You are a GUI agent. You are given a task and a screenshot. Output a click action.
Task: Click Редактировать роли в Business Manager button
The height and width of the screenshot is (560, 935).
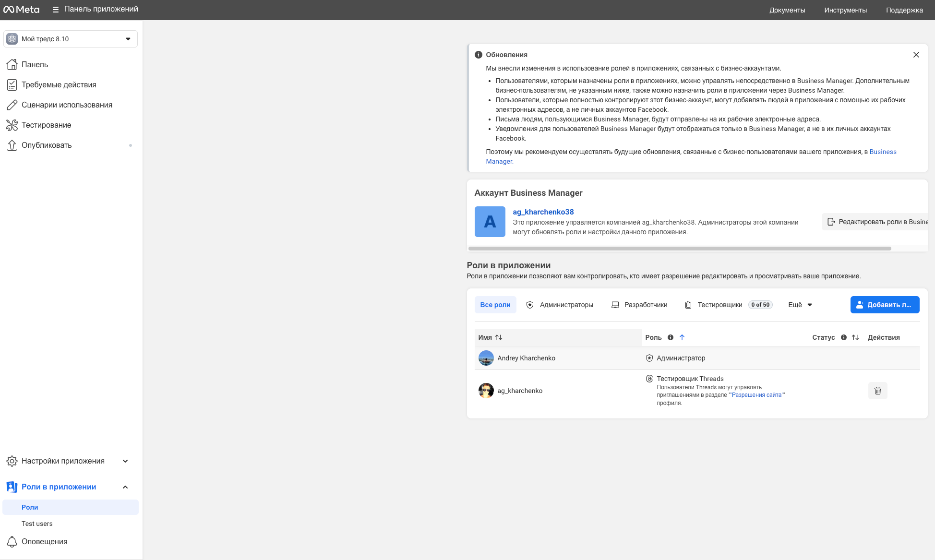[875, 222]
